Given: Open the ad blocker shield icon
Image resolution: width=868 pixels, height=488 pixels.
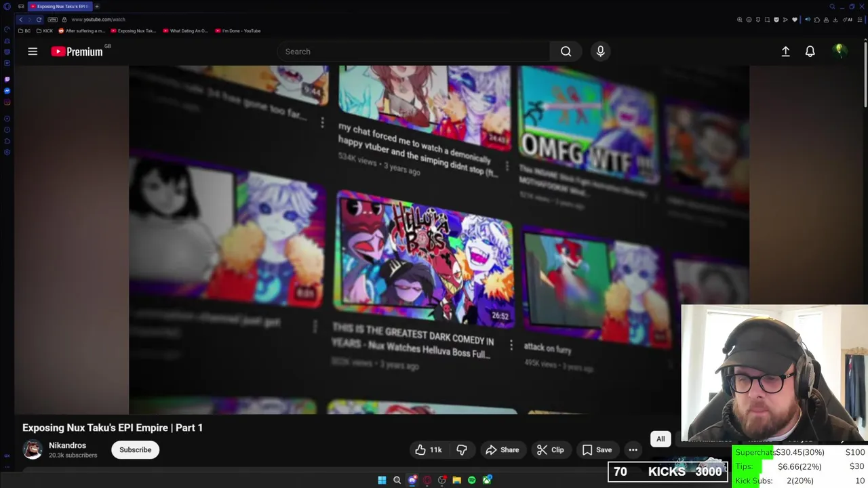Looking at the screenshot, I should click(776, 20).
